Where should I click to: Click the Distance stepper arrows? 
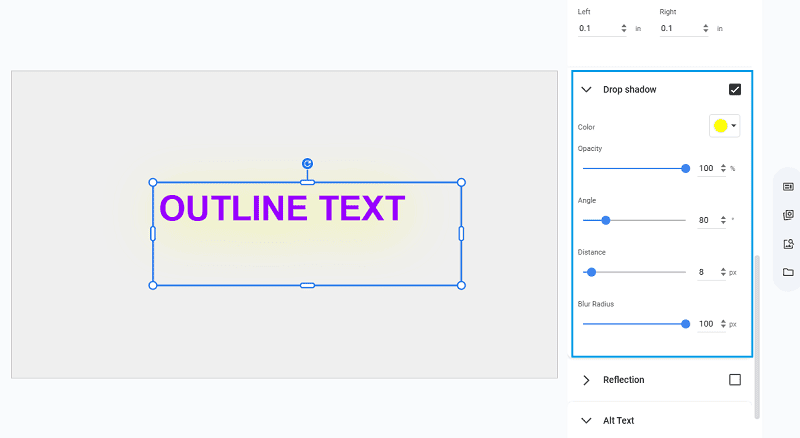tap(723, 272)
